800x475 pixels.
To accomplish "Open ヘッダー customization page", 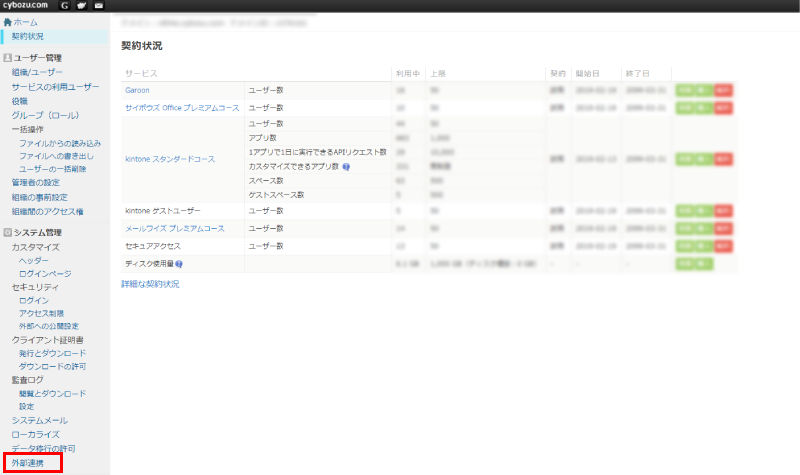I will coord(34,261).
